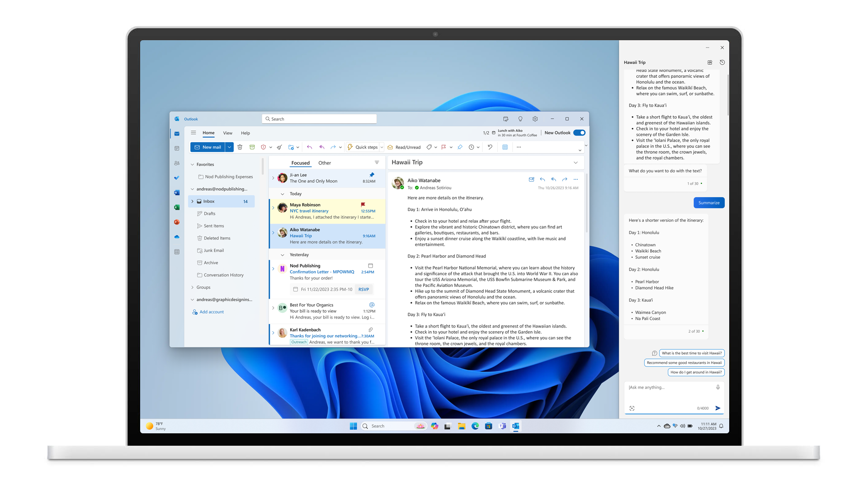Screen dimensions: 868x488
Task: Archive the email using the ribbon archive icon
Action: 252,147
